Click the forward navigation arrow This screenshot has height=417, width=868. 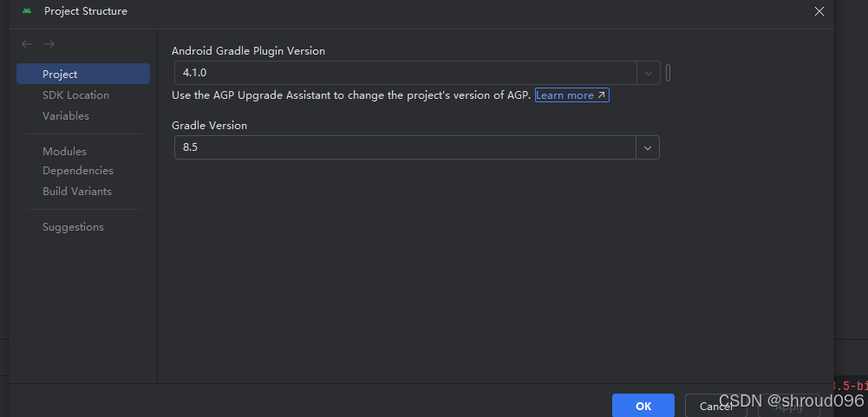(49, 44)
